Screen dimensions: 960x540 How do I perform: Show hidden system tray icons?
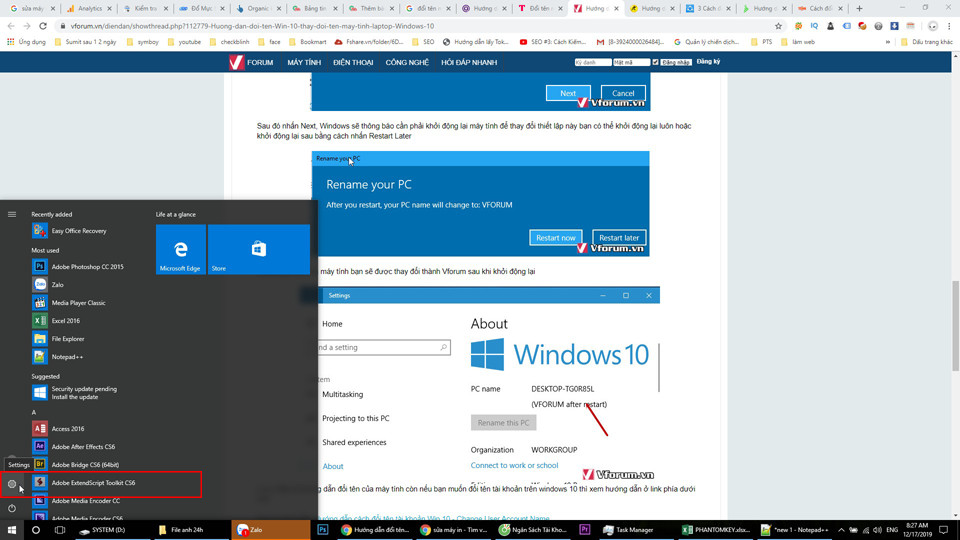pos(841,530)
